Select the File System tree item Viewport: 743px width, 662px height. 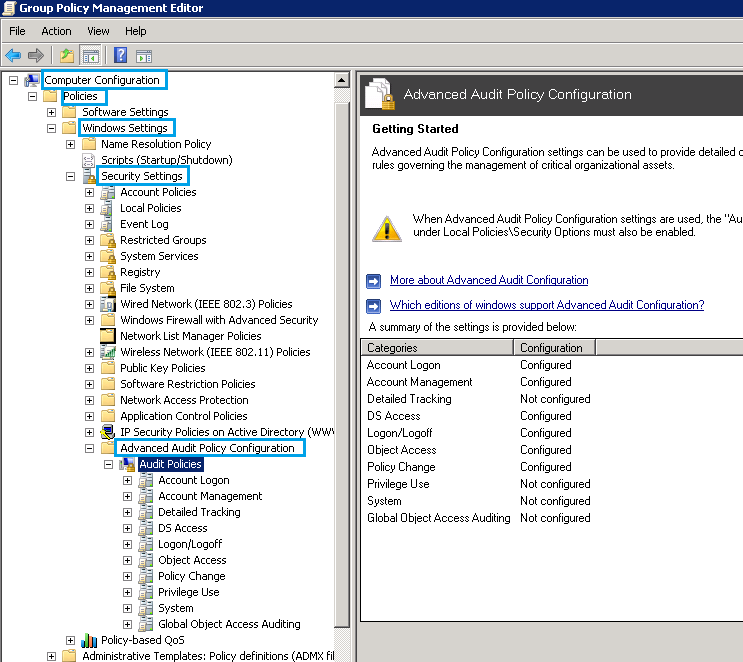point(147,289)
